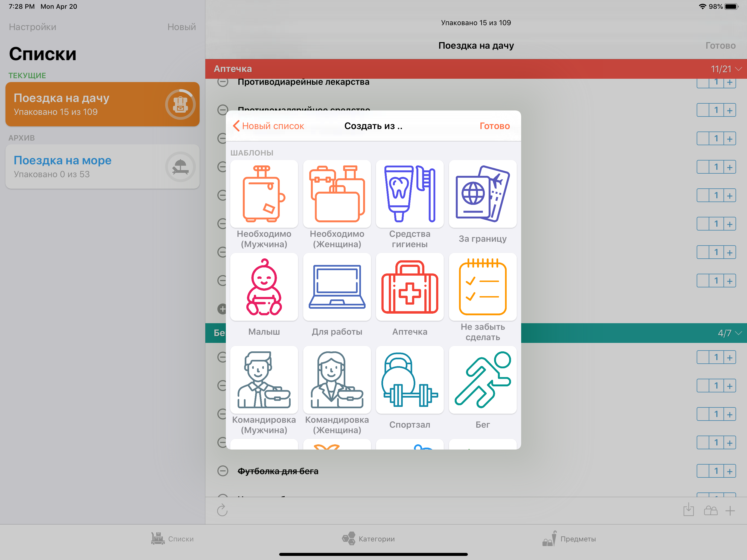The height and width of the screenshot is (560, 747).
Task: Confirm with the orange Готово button
Action: 495,126
